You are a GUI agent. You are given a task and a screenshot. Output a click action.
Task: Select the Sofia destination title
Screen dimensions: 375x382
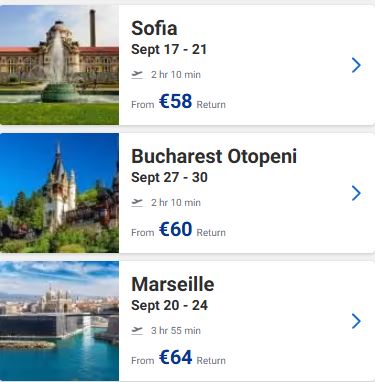(154, 28)
